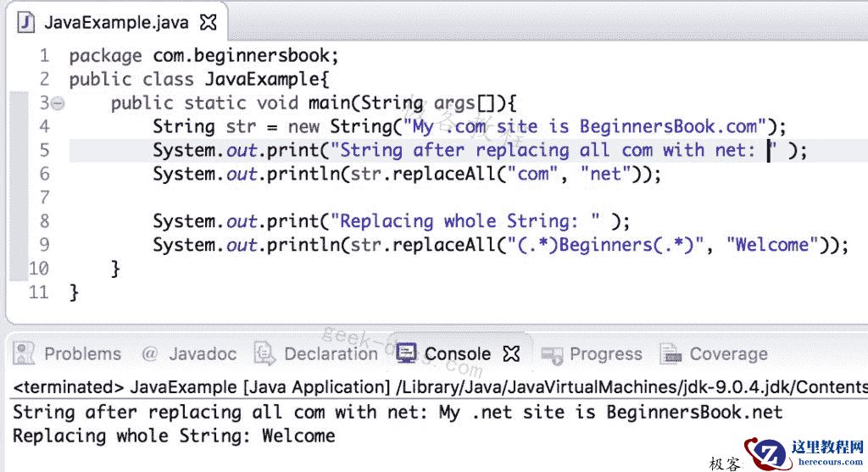Select the Console tab
Image resolution: width=868 pixels, height=472 pixels.
457,353
